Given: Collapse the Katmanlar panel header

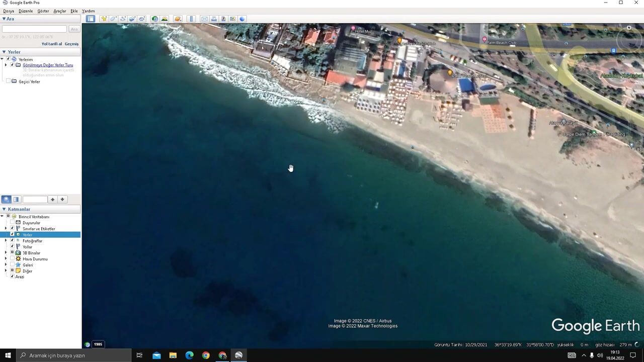Looking at the screenshot, I should [4, 209].
